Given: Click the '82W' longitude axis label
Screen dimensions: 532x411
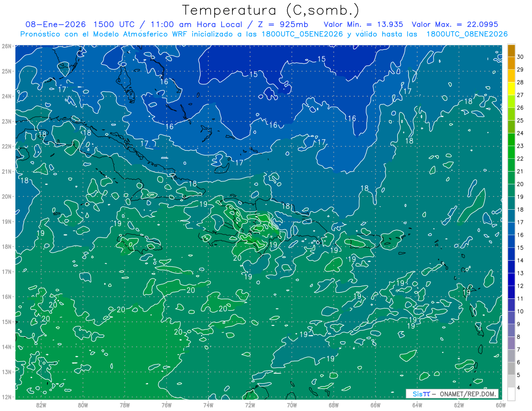Looking at the screenshot, I should [x=41, y=405].
